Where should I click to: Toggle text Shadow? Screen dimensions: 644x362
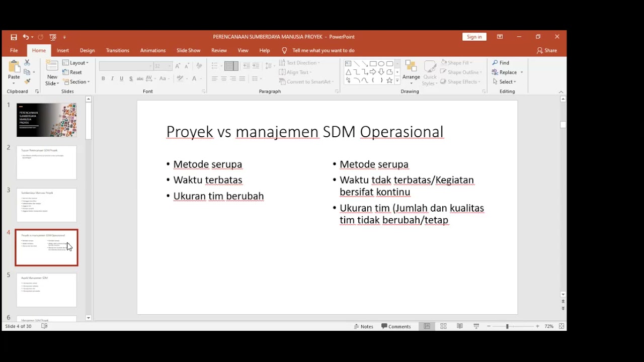(131, 78)
